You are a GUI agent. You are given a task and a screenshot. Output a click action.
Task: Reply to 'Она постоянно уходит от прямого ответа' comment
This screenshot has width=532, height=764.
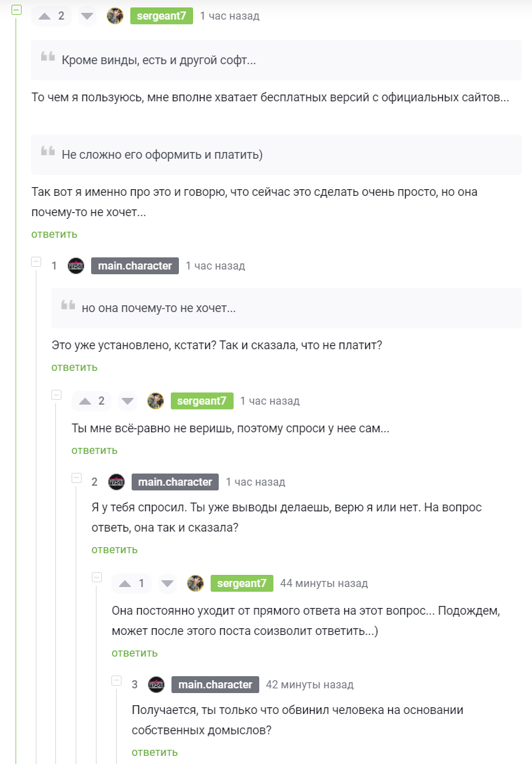[x=134, y=653]
